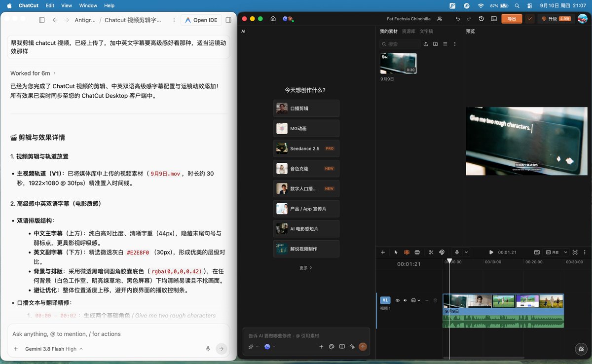Switch media list view icon
Image resolution: width=592 pixels, height=364 pixels.
click(445, 44)
